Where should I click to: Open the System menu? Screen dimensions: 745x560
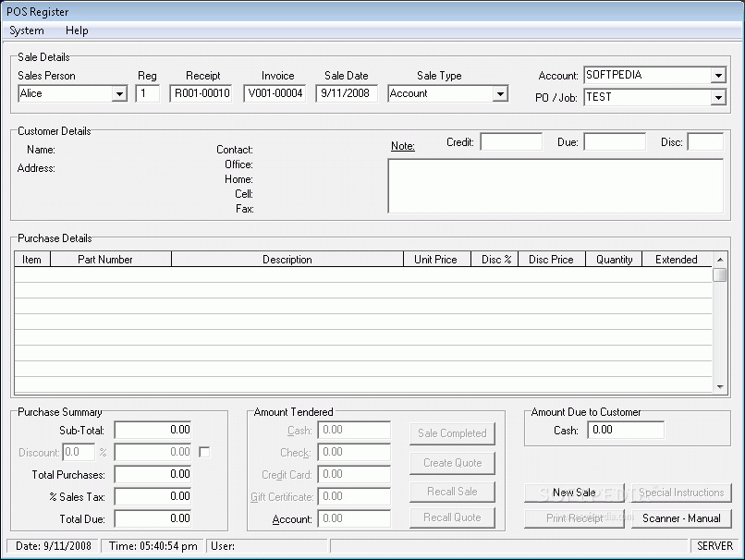(x=27, y=30)
